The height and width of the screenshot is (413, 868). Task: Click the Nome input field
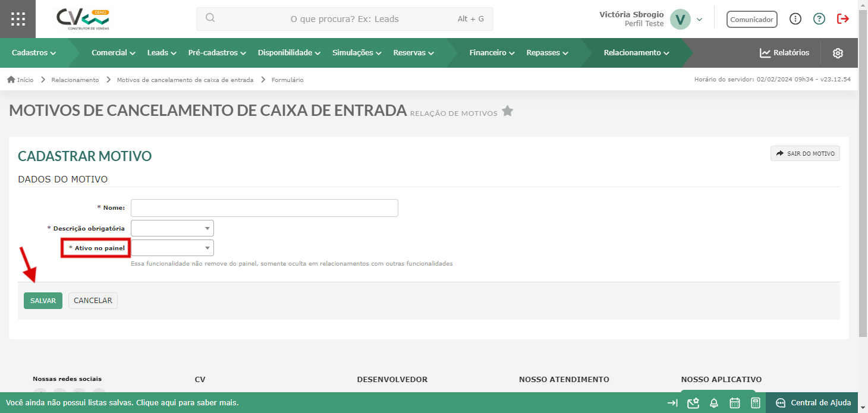coord(265,208)
